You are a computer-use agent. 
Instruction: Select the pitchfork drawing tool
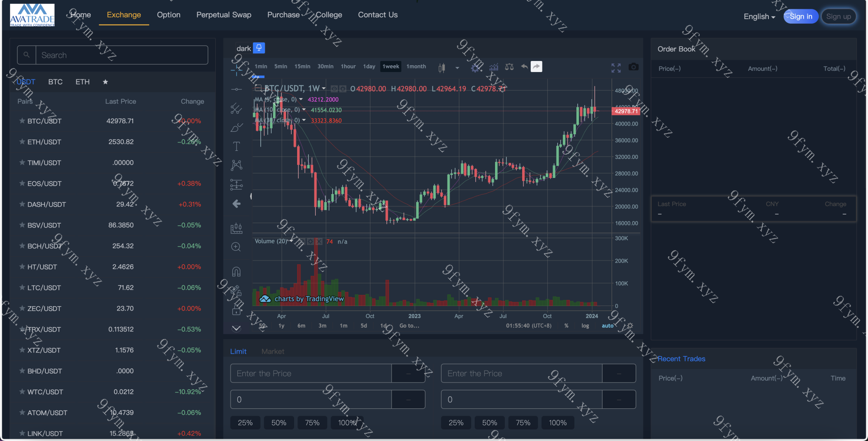236,109
